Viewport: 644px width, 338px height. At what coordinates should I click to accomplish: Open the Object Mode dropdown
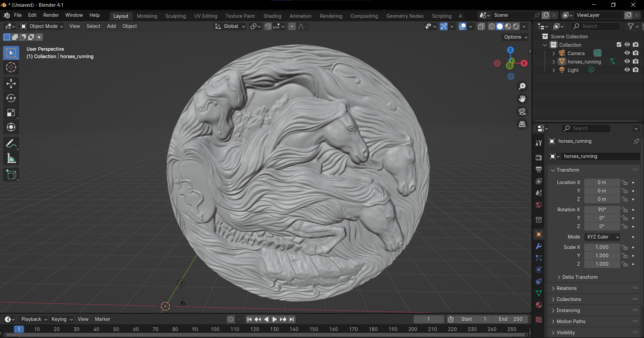(x=42, y=26)
